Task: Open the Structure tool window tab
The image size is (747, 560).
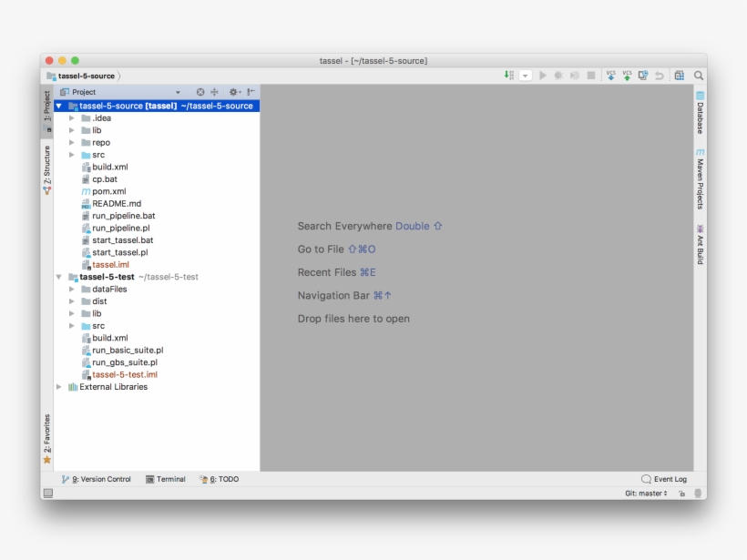Action: point(47,169)
